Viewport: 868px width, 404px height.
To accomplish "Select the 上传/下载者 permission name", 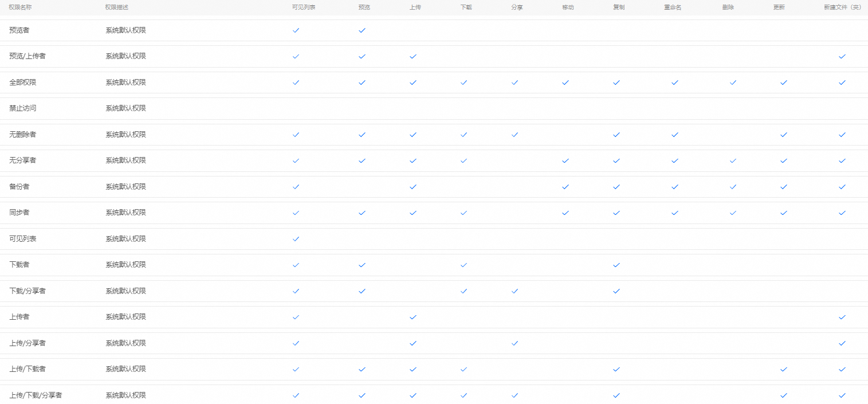I will 28,369.
